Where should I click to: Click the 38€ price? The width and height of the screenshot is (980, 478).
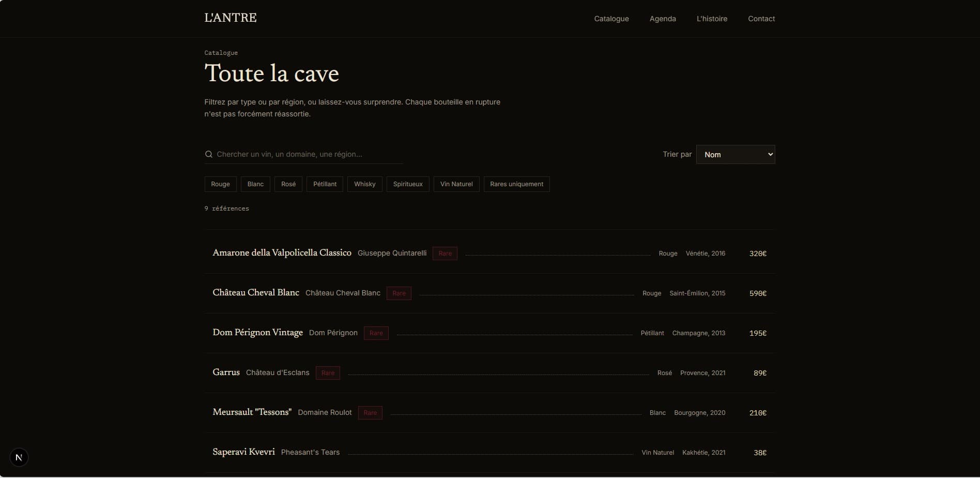click(760, 453)
